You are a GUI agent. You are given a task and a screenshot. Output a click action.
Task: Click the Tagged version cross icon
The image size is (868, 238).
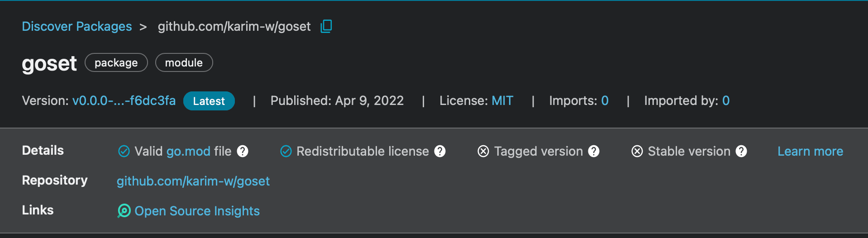pos(483,151)
